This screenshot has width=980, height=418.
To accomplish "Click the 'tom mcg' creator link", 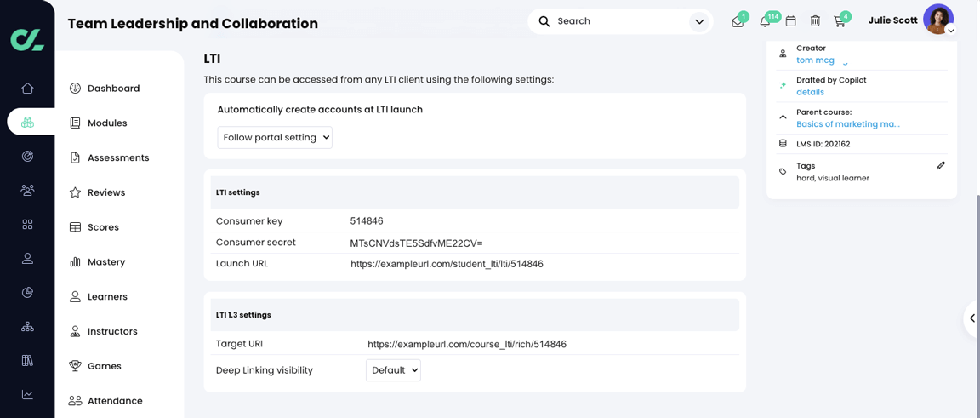I will [815, 60].
